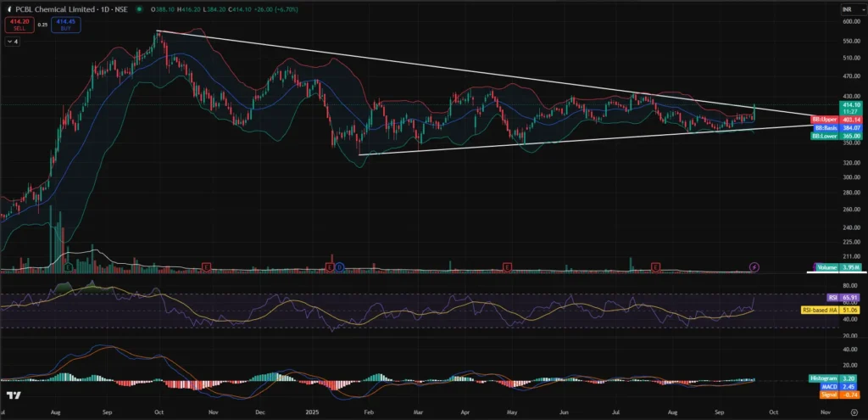Open the INR currency dropdown
The width and height of the screenshot is (868, 420).
846,9
